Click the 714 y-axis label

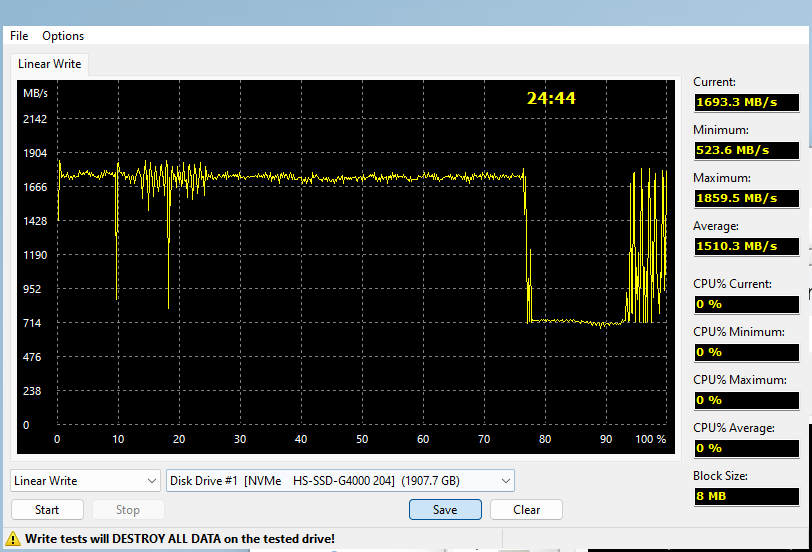pyautogui.click(x=32, y=323)
